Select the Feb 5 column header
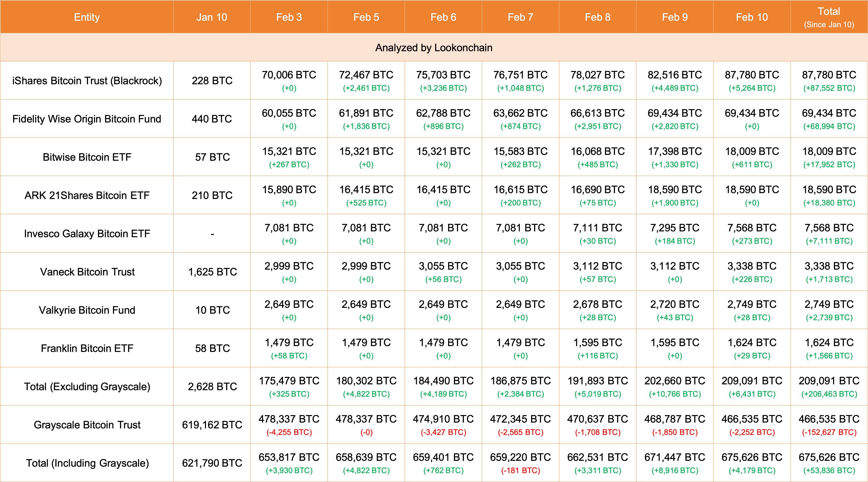The height and width of the screenshot is (482, 868). pyautogui.click(x=366, y=17)
